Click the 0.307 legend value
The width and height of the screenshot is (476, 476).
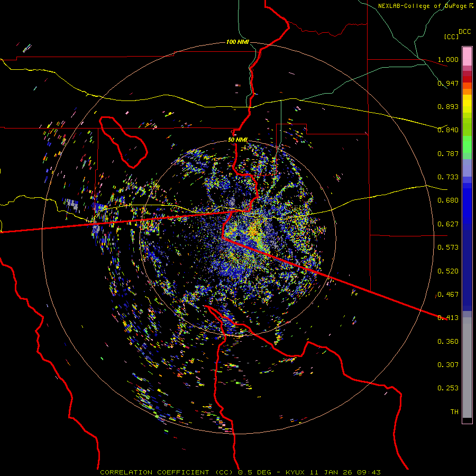pos(448,365)
